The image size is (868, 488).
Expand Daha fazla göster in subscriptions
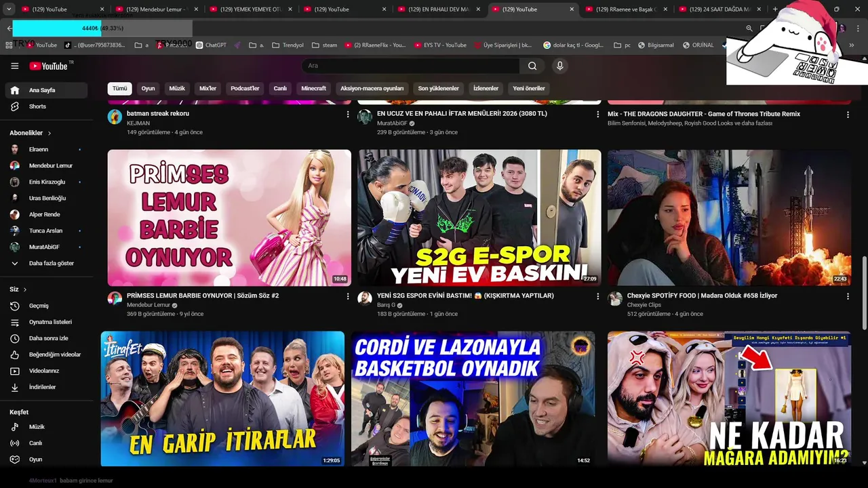click(x=46, y=263)
